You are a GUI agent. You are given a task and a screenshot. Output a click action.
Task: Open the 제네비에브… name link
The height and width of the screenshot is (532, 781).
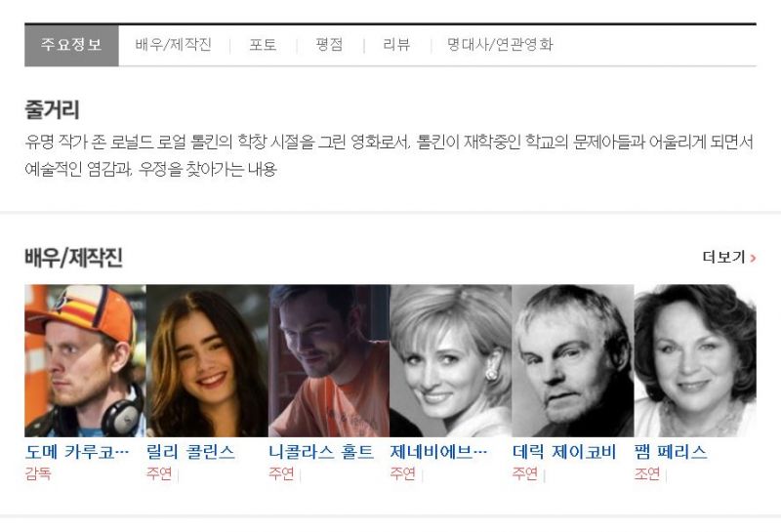[438, 452]
